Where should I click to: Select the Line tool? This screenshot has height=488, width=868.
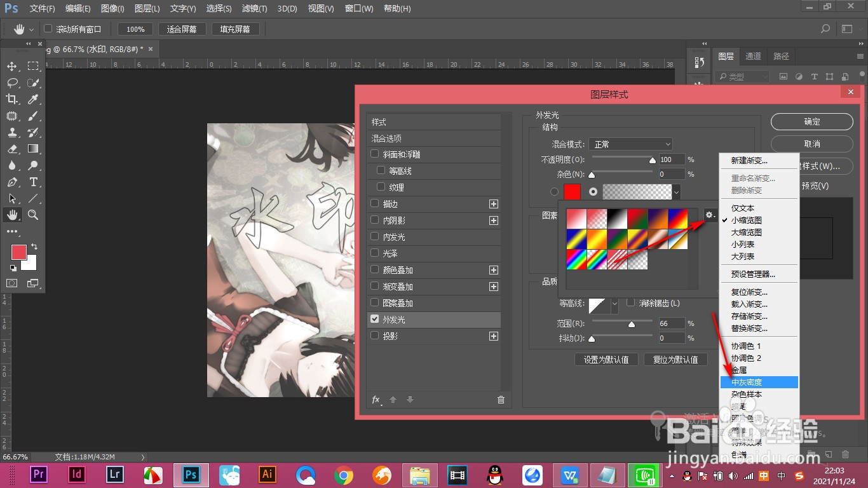coord(33,198)
